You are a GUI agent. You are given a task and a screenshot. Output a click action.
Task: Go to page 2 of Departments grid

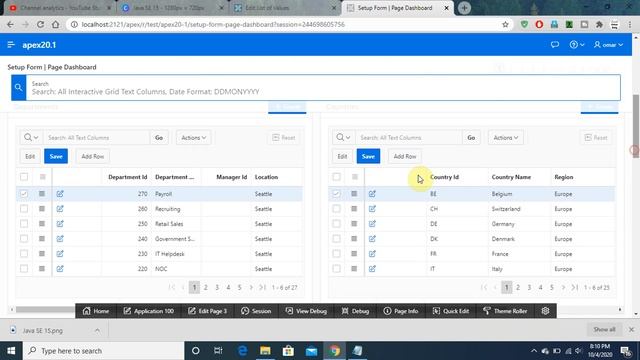[x=206, y=287]
